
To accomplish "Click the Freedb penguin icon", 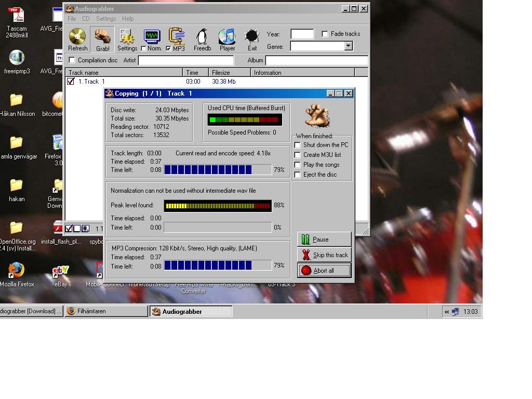I will [x=202, y=37].
